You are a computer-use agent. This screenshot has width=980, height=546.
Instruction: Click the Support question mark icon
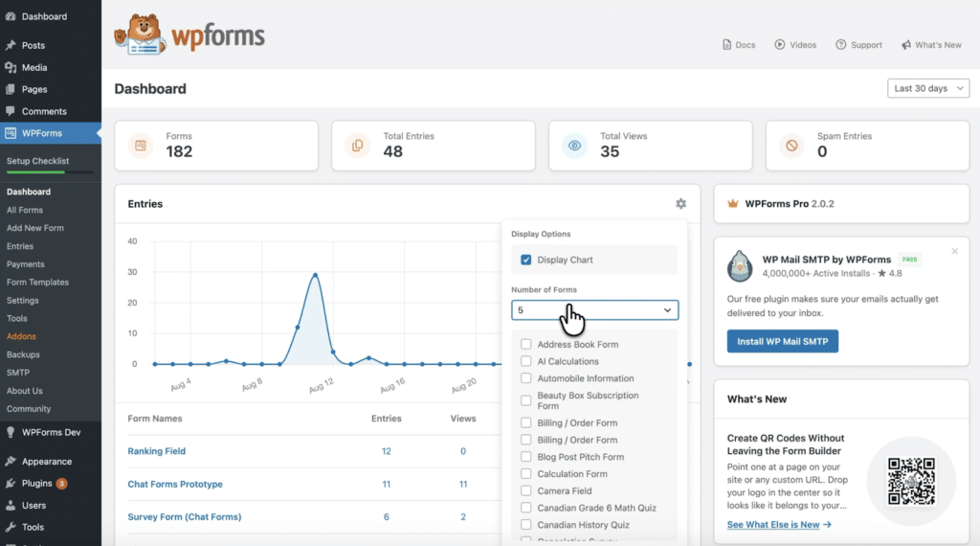[840, 44]
